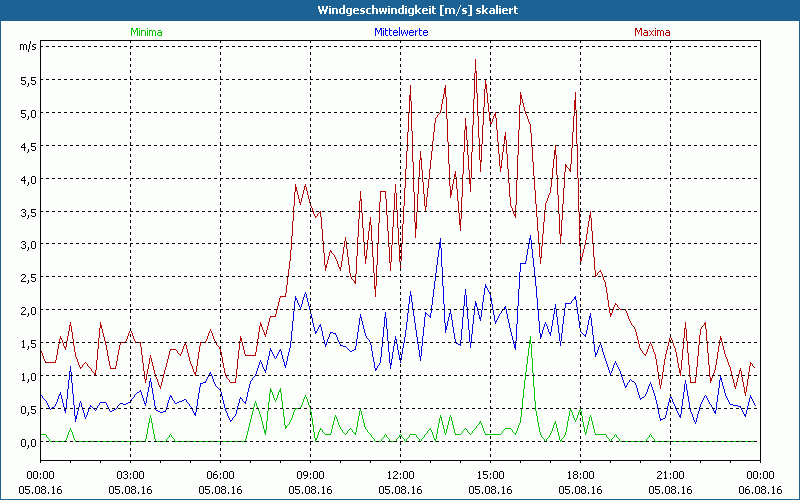This screenshot has width=800, height=500.
Task: Click the Mittelwerte legend label
Action: [x=401, y=32]
